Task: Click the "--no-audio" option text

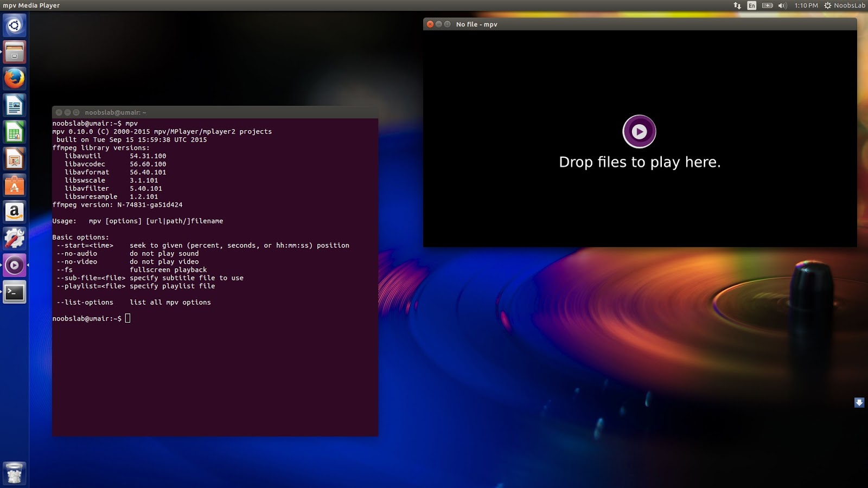Action: (77, 254)
